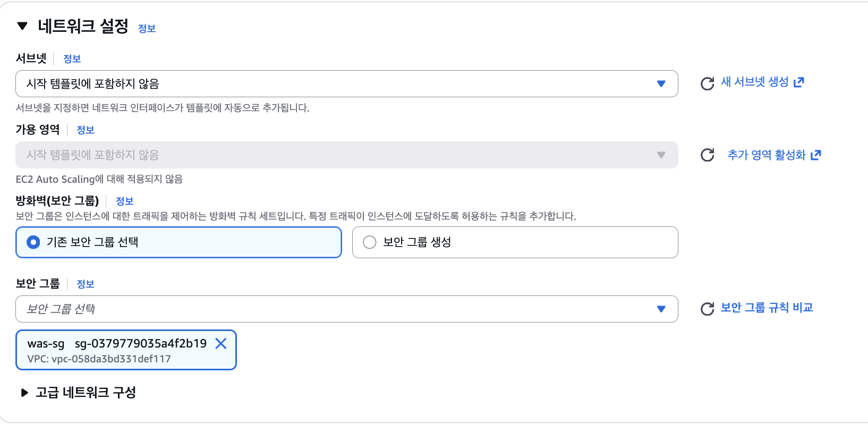868x424 pixels.
Task: Remove the was-sg security group tag
Action: [x=221, y=343]
